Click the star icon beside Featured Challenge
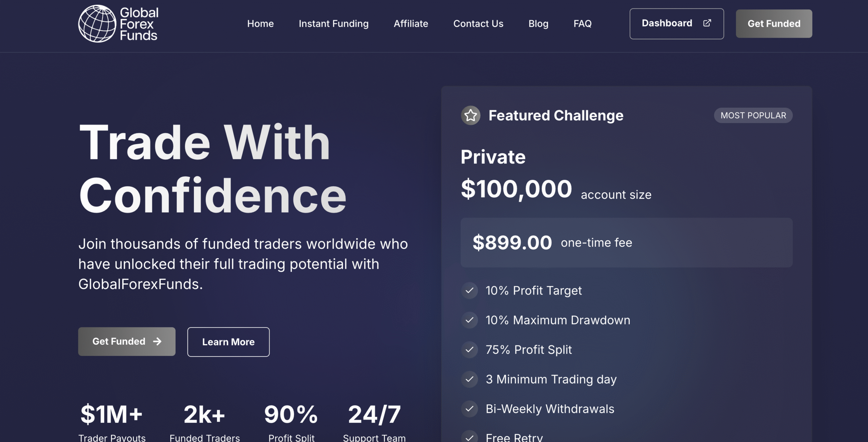The image size is (868, 442). 471,116
